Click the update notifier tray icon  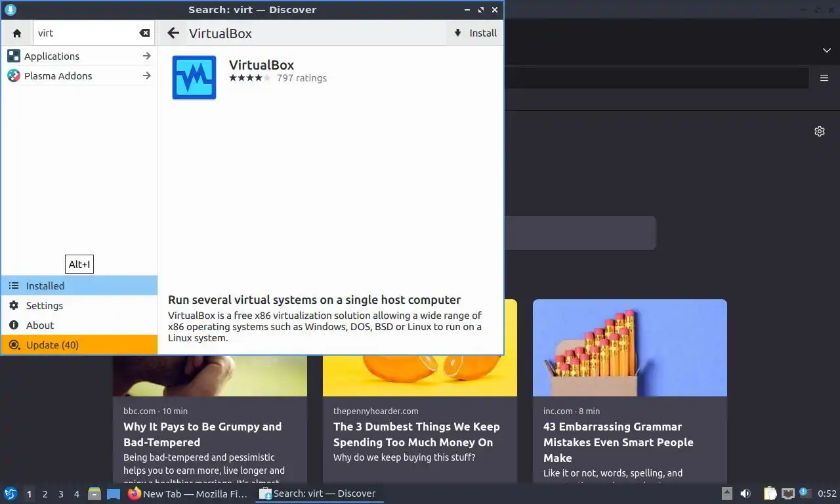[804, 492]
